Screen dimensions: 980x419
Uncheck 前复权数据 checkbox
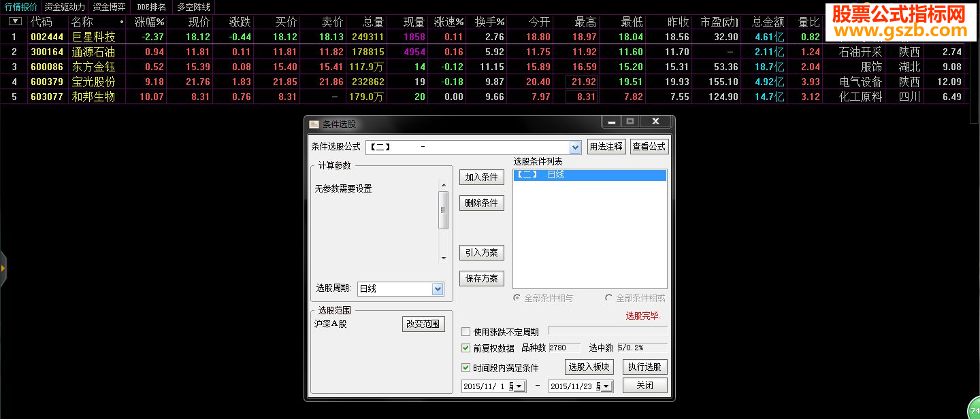point(466,348)
